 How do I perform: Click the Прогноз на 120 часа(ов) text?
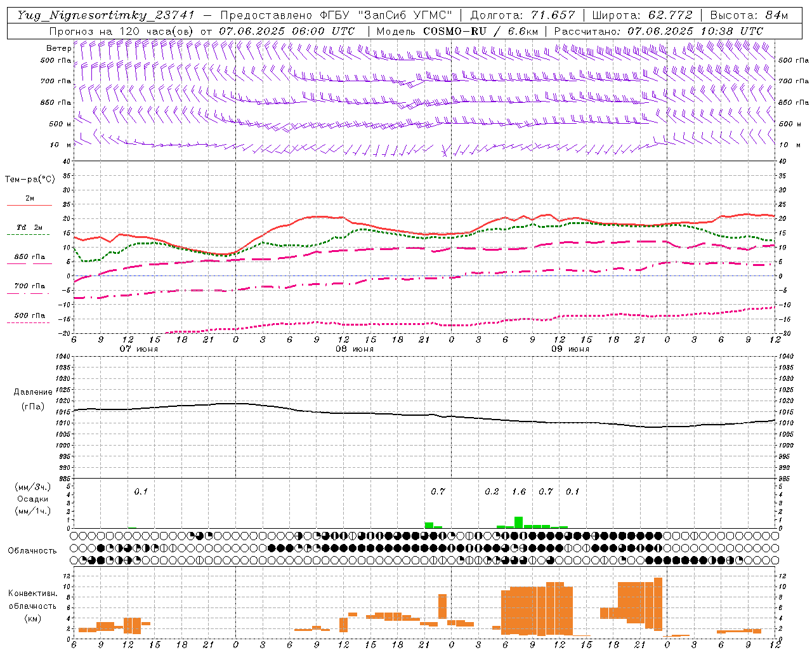[x=122, y=31]
